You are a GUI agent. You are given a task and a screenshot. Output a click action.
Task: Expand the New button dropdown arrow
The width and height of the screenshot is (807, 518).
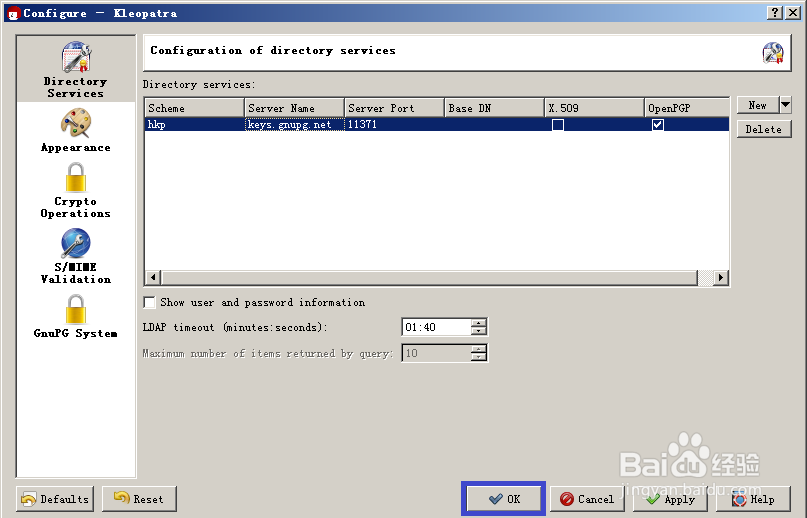785,105
